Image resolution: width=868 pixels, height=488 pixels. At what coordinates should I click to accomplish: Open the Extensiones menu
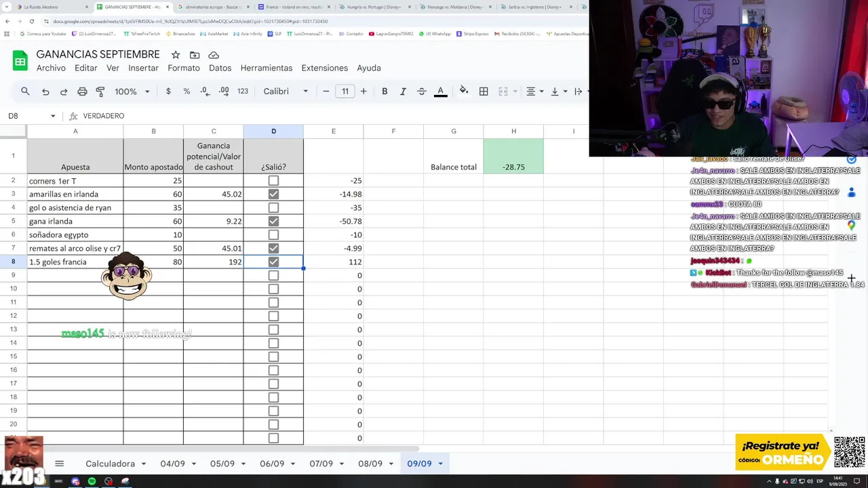(325, 68)
